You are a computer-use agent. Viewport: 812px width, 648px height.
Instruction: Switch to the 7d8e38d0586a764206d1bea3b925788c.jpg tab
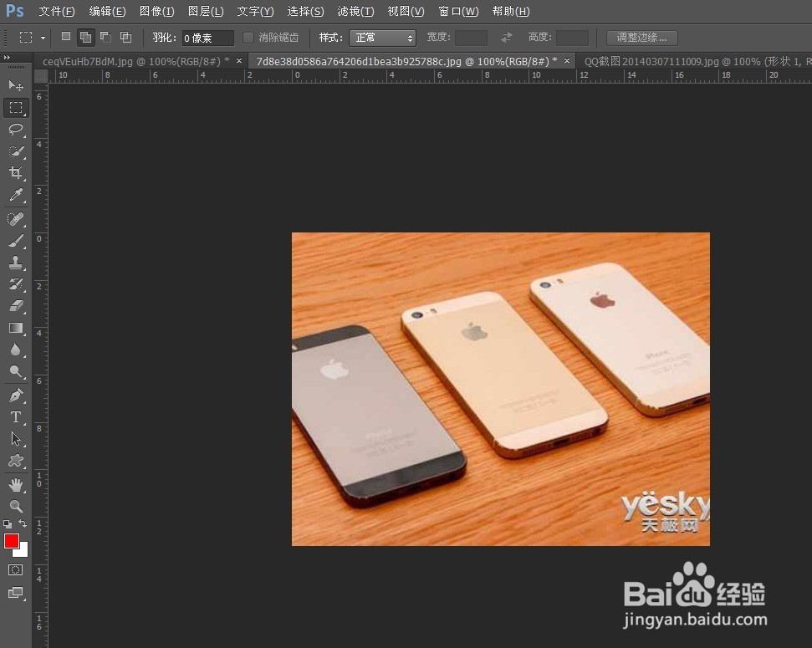point(407,61)
